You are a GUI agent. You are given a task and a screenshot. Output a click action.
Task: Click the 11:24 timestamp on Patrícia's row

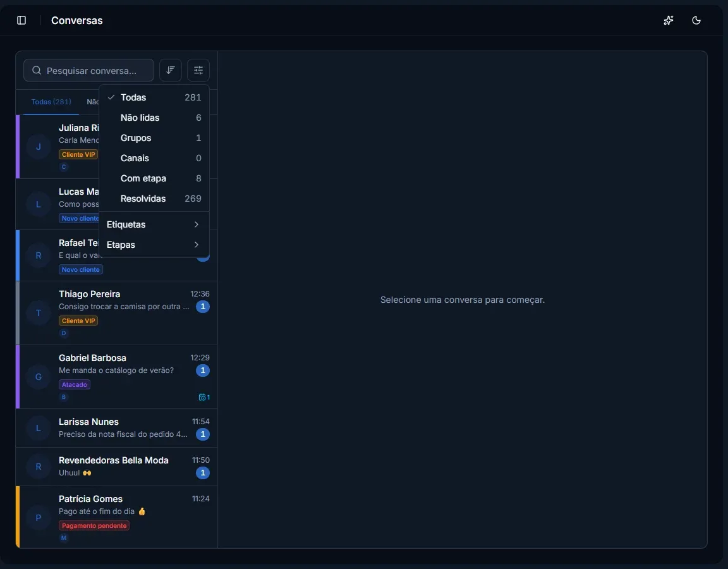200,499
